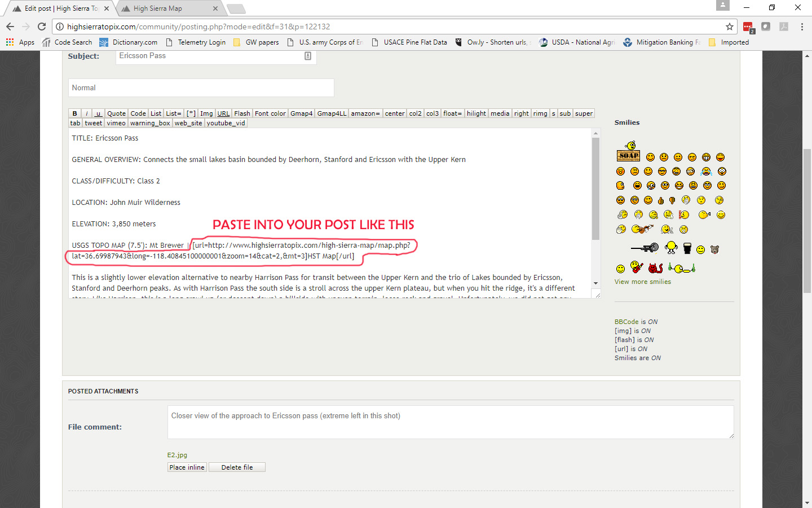This screenshot has height=508, width=812.
Task: Click the message editor scroll-down arrow
Action: [x=595, y=283]
